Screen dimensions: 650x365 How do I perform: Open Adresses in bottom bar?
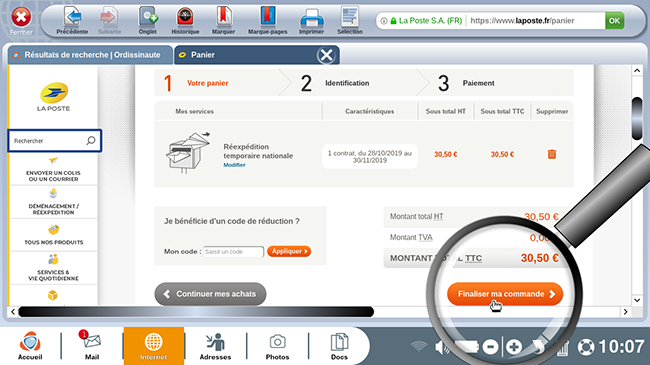pos(215,346)
